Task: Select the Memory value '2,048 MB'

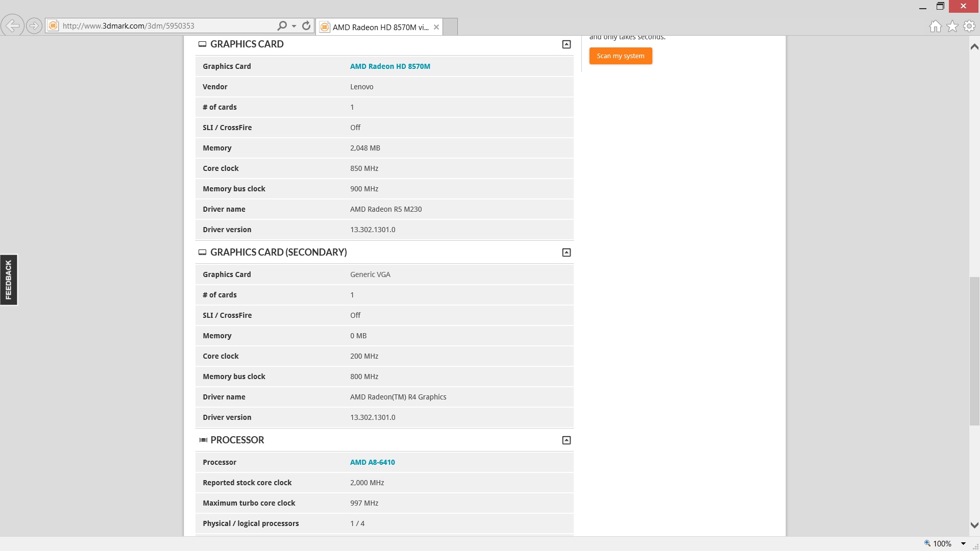Action: coord(365,148)
